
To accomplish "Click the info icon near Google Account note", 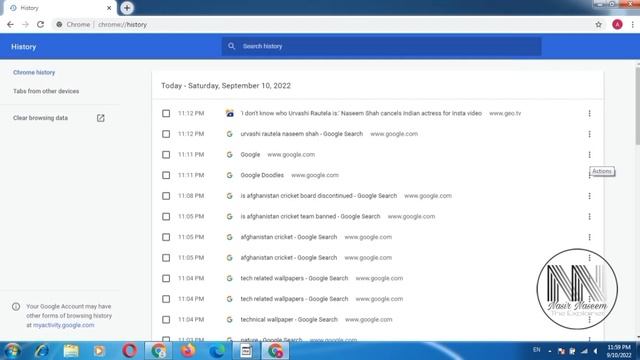I will point(16,307).
